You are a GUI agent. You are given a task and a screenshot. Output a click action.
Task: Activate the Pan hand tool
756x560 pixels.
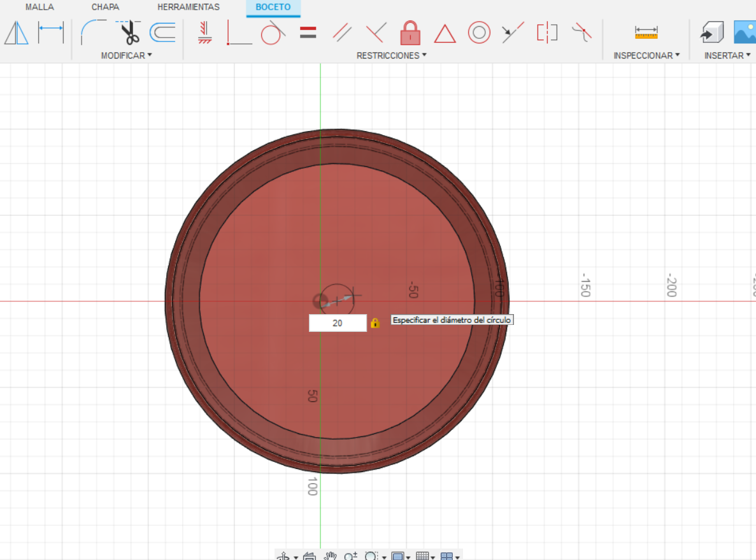(330, 556)
